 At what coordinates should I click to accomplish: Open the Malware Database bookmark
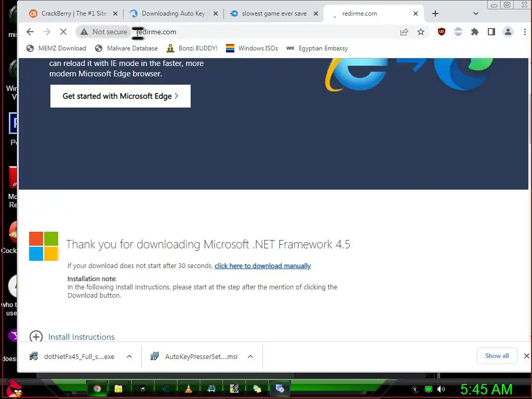point(126,48)
